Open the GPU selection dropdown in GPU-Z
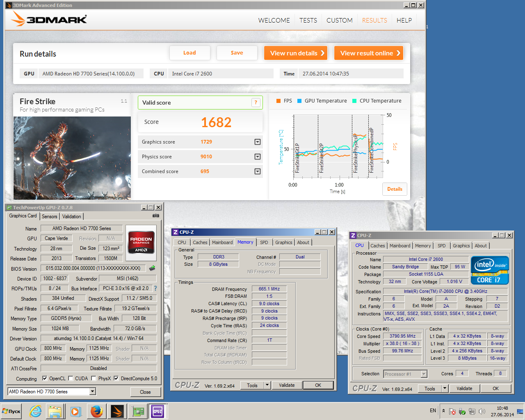The height and width of the screenshot is (420, 525). click(x=93, y=391)
